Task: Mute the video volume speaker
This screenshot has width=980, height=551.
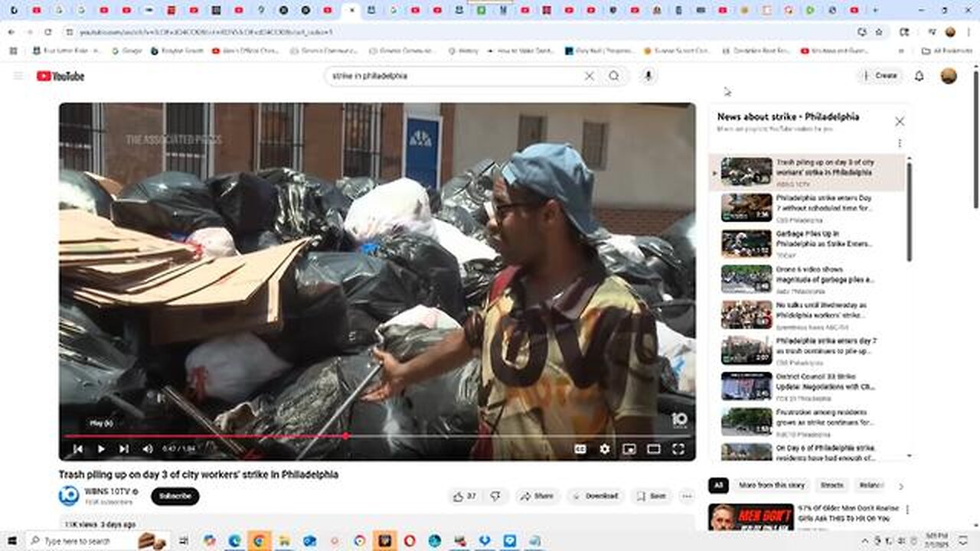Action: point(148,449)
